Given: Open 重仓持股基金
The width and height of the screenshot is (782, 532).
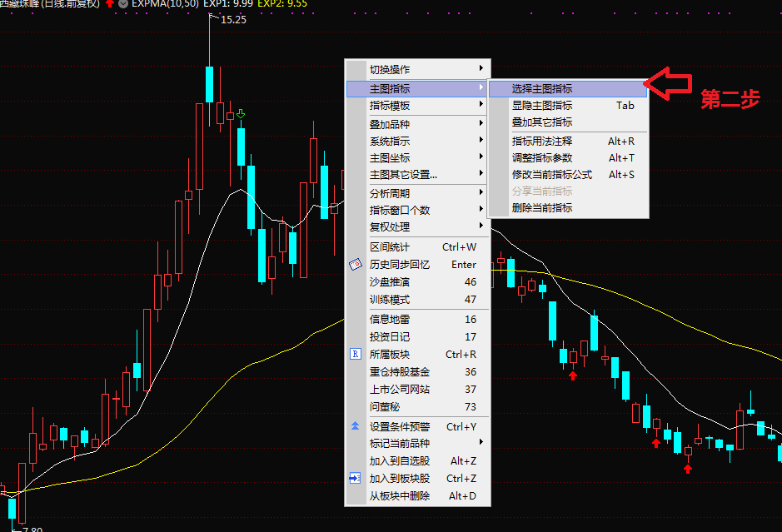Looking at the screenshot, I should tap(418, 371).
